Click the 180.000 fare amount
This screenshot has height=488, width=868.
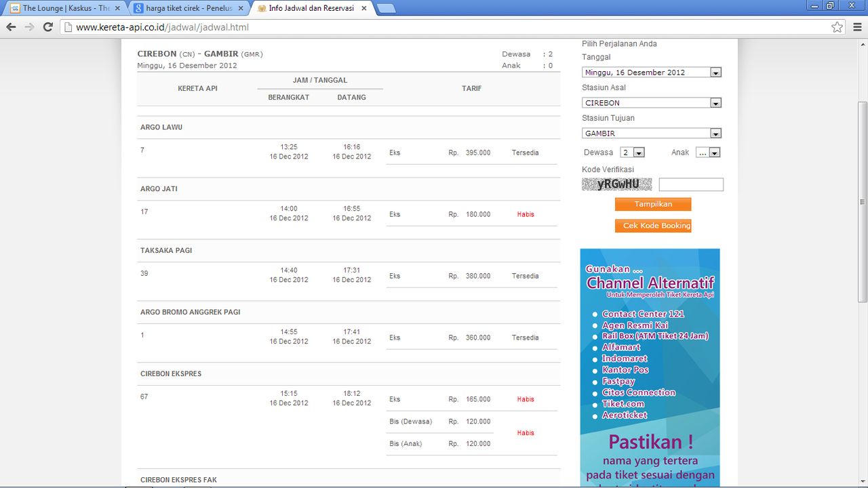pyautogui.click(x=478, y=214)
